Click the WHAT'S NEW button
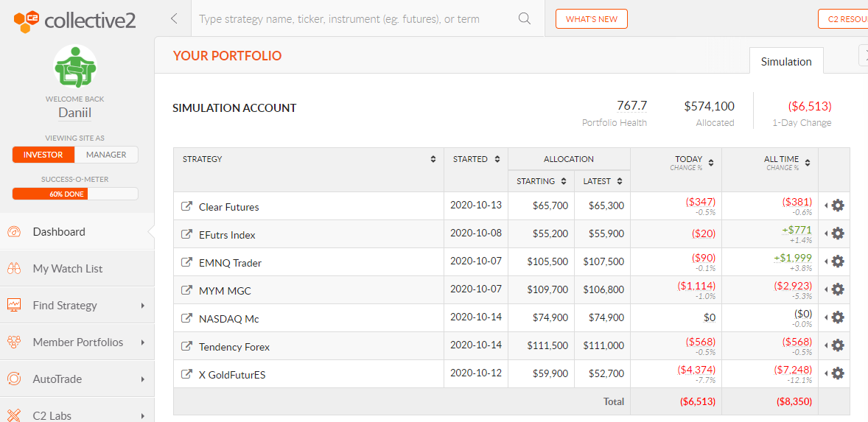This screenshot has width=868, height=422. pos(591,19)
